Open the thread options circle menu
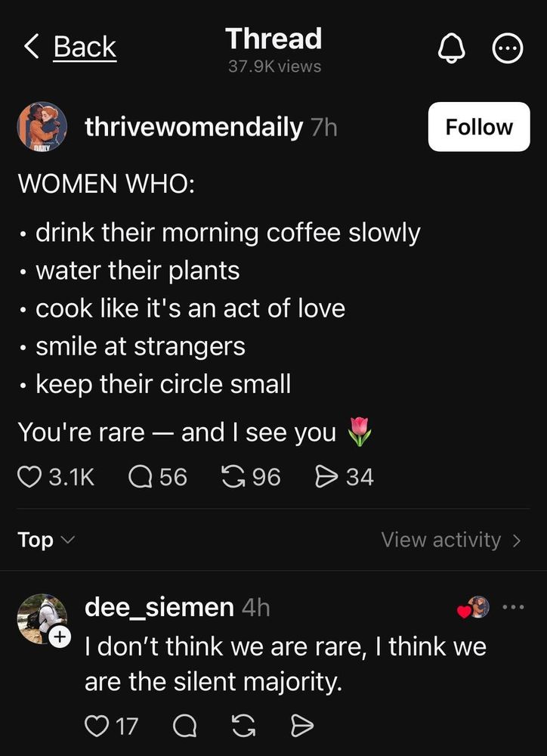 pyautogui.click(x=507, y=50)
